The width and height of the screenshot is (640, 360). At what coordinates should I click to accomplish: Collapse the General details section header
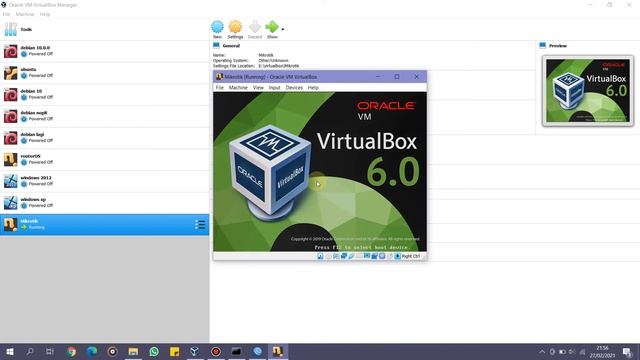tap(231, 46)
